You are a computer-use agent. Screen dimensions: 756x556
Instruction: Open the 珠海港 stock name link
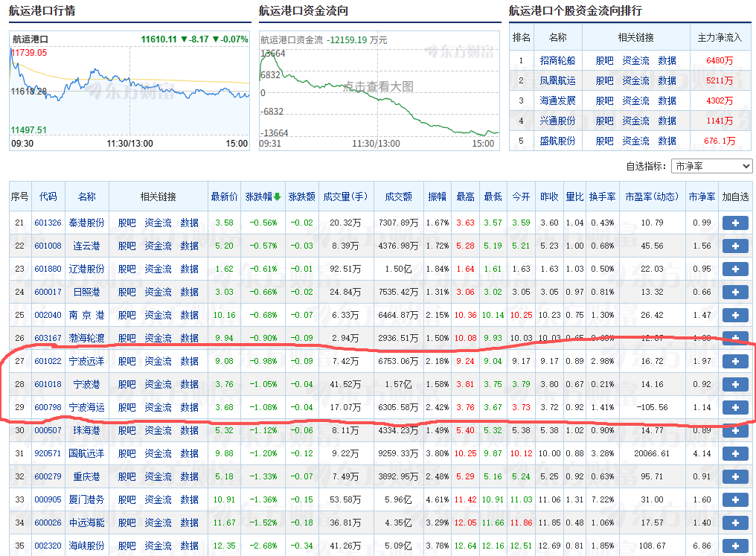click(87, 430)
